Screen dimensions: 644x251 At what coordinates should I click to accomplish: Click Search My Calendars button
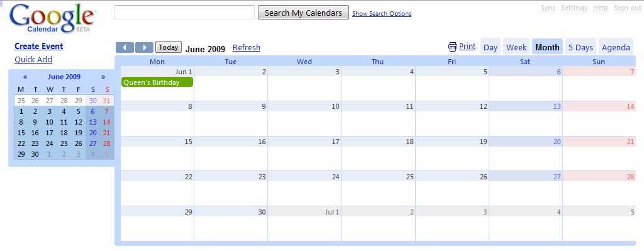tap(303, 13)
